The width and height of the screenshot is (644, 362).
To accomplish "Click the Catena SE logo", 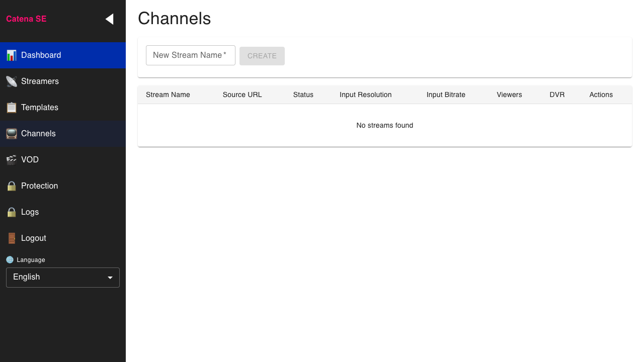I will tap(26, 19).
